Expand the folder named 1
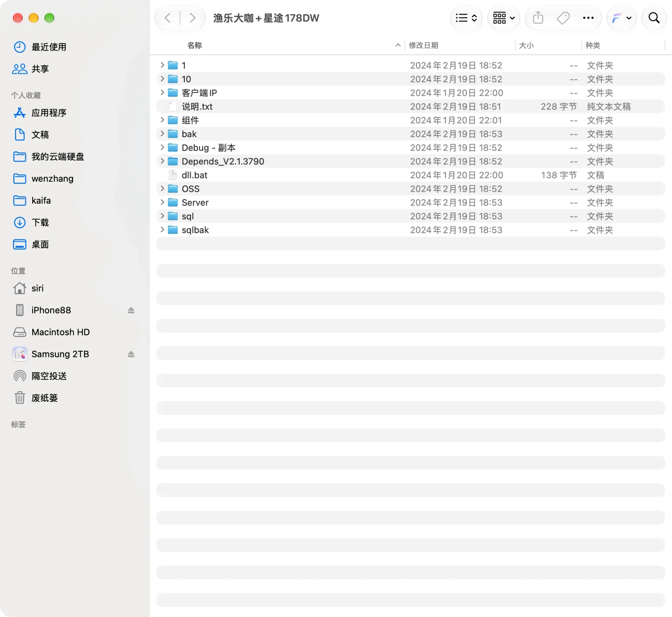Viewport: 672px width, 617px height. pos(162,65)
